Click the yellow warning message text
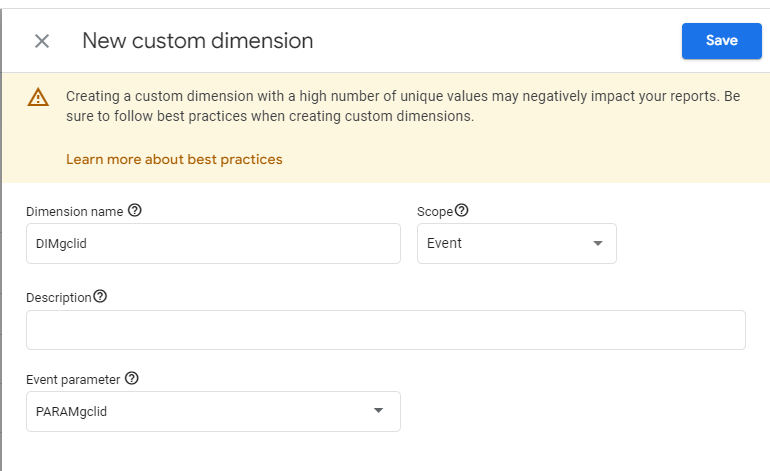Viewport: 770px width, 471px height. (400, 106)
